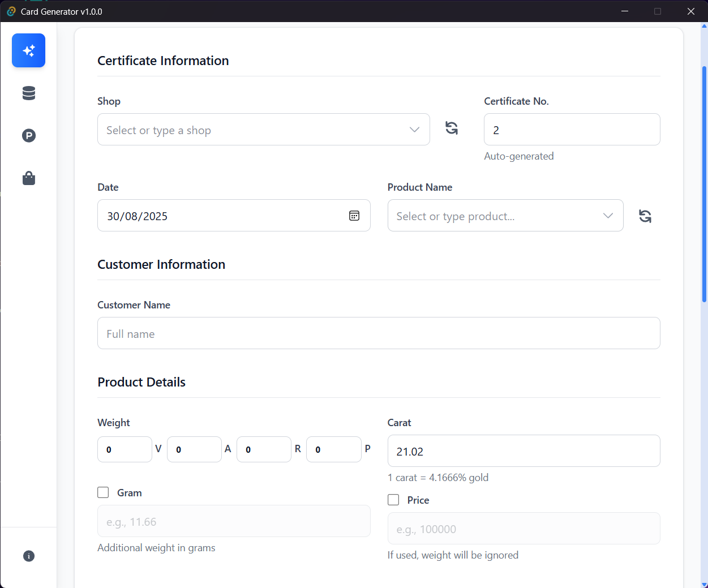Enable the Price checkbox
This screenshot has width=708, height=588.
[393, 500]
